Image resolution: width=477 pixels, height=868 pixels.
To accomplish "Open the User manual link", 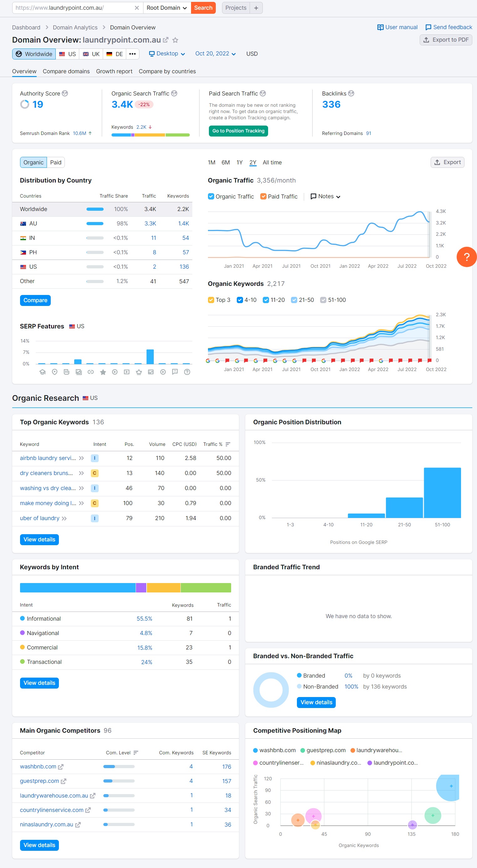I will pos(397,27).
